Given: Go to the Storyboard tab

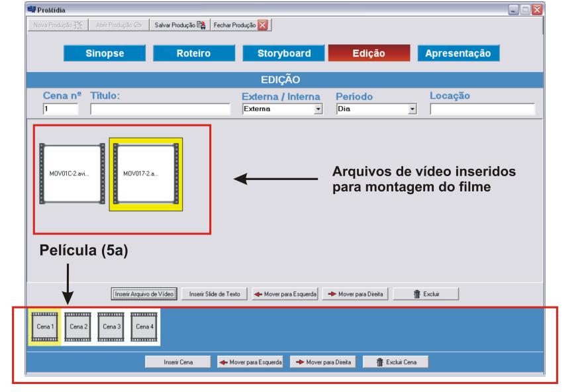Looking at the screenshot, I should click(x=283, y=54).
